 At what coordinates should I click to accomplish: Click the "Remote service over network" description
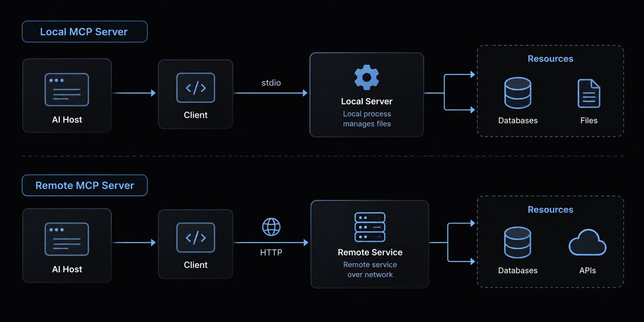370,270
